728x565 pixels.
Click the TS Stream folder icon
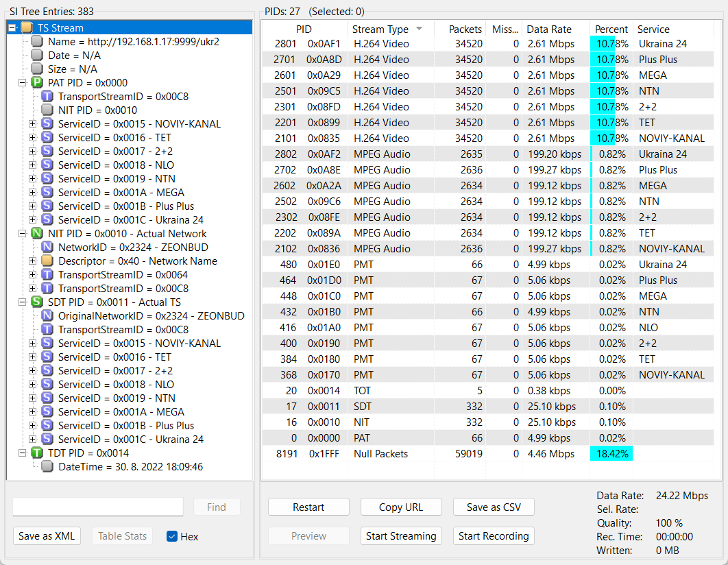(27, 28)
